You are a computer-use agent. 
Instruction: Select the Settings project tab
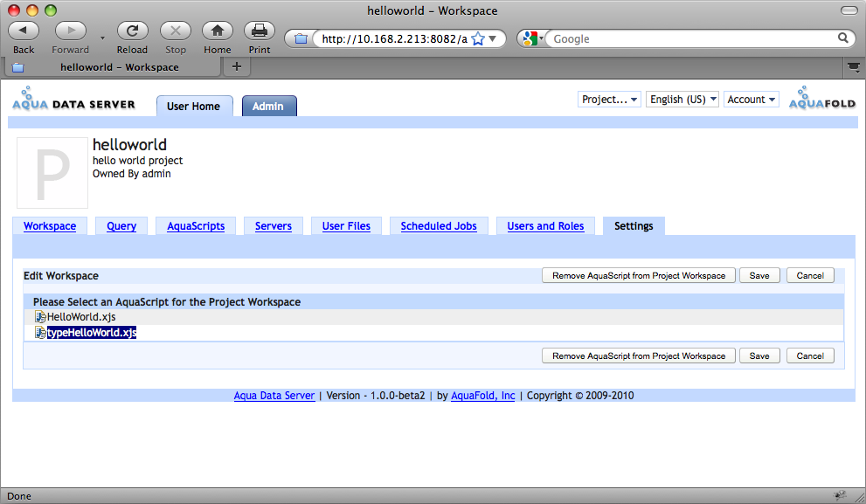click(x=634, y=226)
